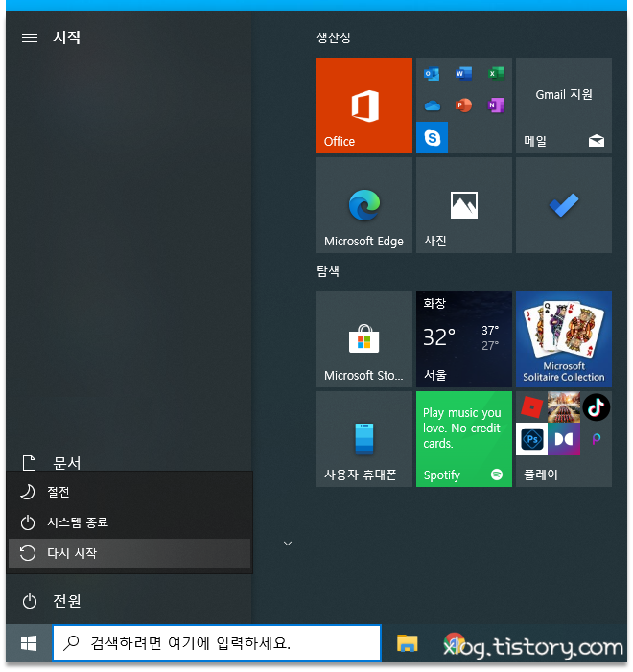Collapse the Start hamburger menu
Image resolution: width=633 pixels, height=672 pixels.
click(x=30, y=37)
